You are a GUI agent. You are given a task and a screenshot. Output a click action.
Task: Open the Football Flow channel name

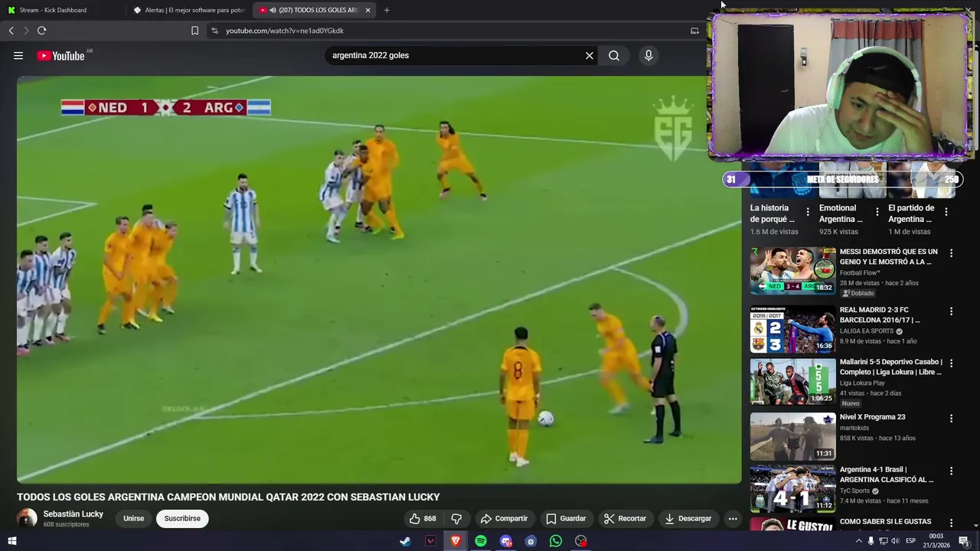[860, 272]
